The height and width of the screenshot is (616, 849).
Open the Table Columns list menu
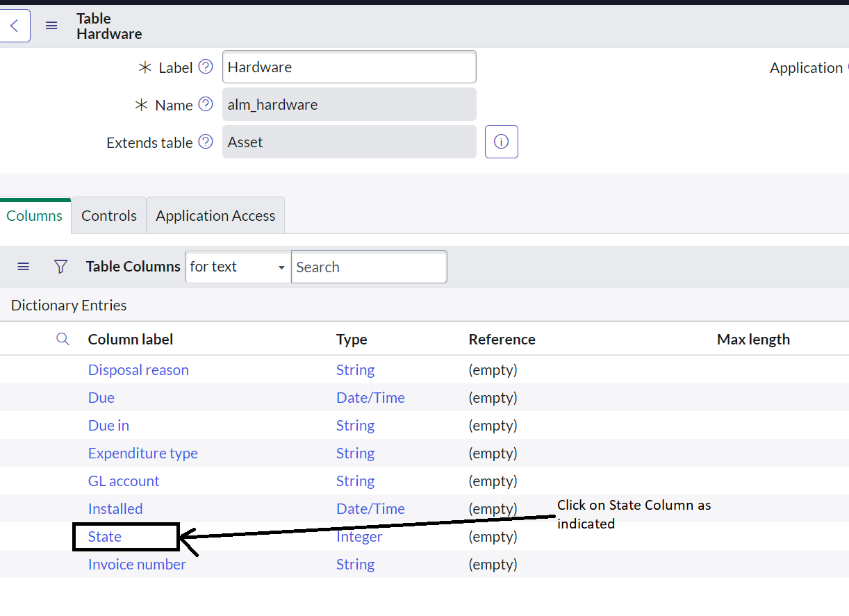tap(24, 267)
